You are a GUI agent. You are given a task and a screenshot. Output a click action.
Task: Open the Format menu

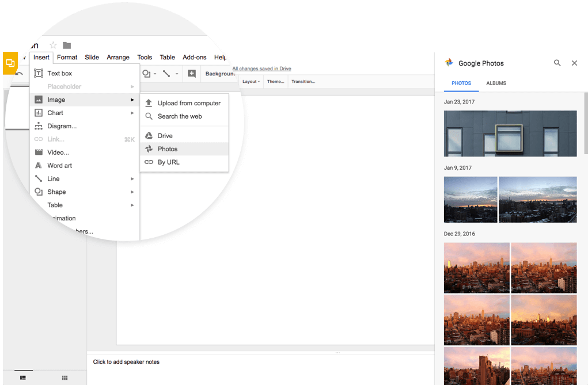click(x=67, y=58)
